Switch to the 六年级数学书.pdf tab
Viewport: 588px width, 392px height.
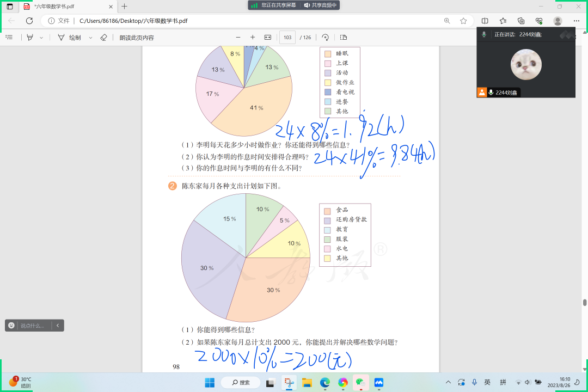pyautogui.click(x=65, y=7)
